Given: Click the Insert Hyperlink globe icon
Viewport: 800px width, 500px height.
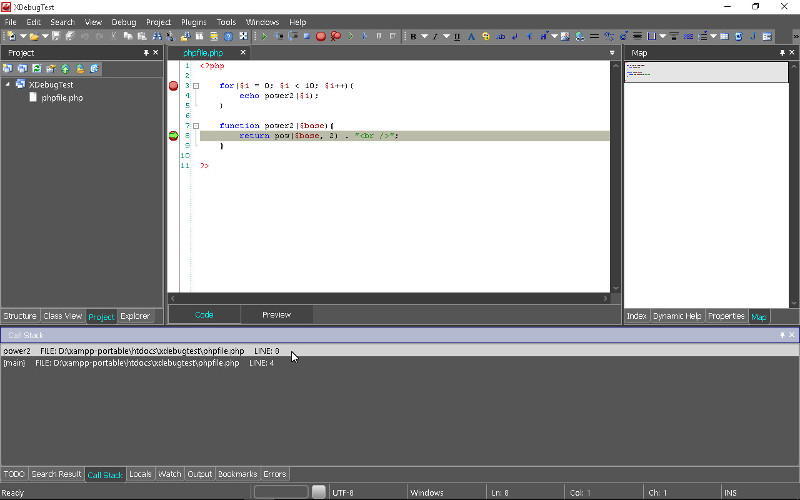Looking at the screenshot, I should pyautogui.click(x=580, y=36).
